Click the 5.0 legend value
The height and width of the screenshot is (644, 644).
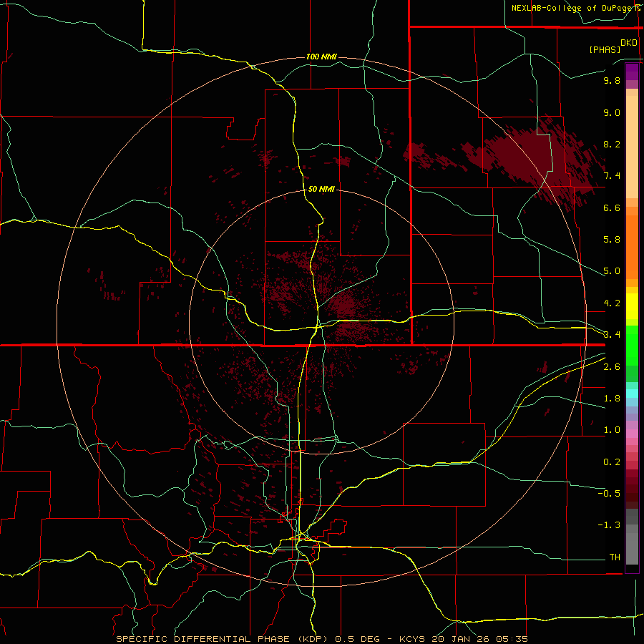[612, 271]
